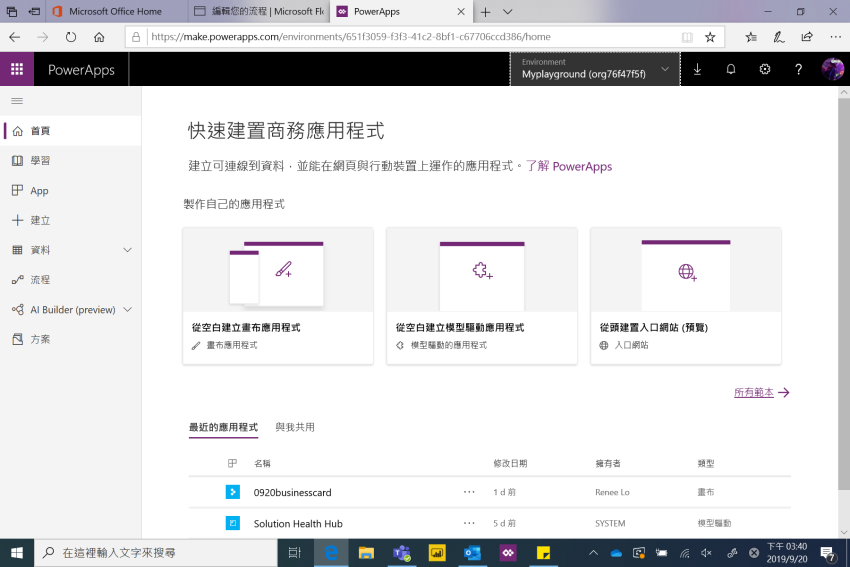Screen dimensions: 850x567
Task: Create 從空白建立模型驅動應用程式 card
Action: click(x=481, y=296)
